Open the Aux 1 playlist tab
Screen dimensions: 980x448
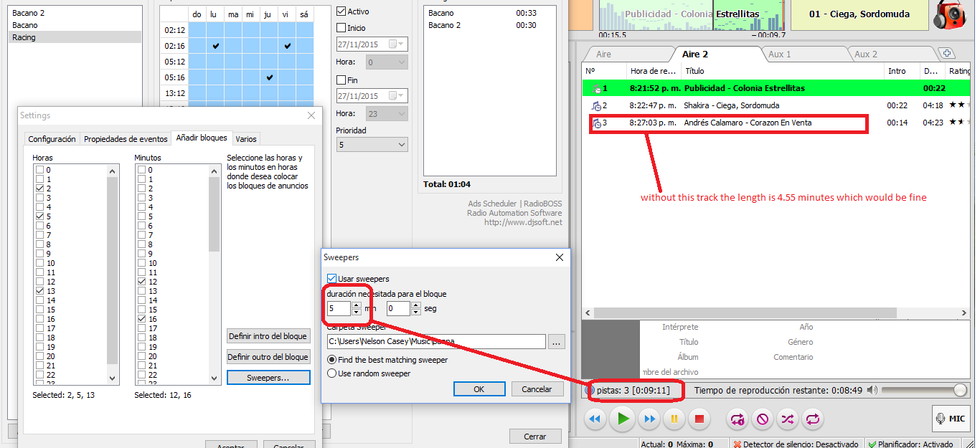click(x=779, y=54)
